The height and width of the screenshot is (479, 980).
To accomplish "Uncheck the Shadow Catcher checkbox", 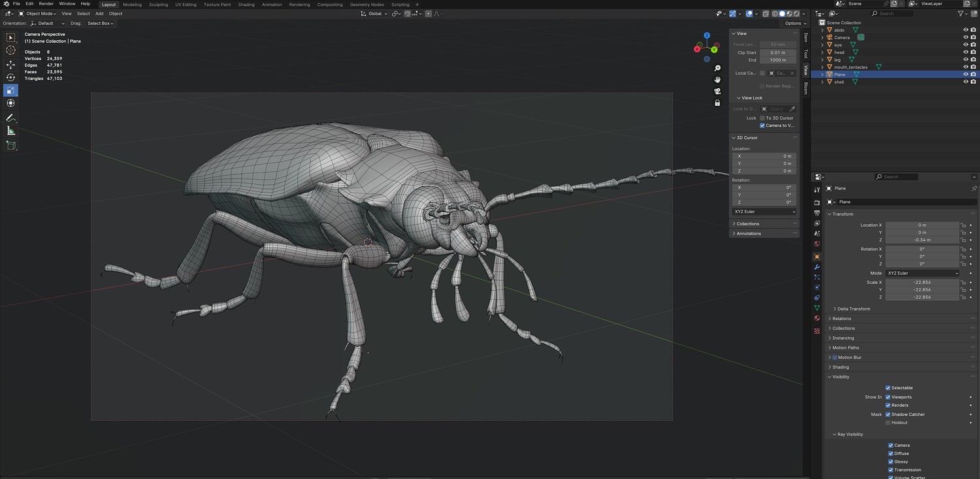I will coord(888,414).
